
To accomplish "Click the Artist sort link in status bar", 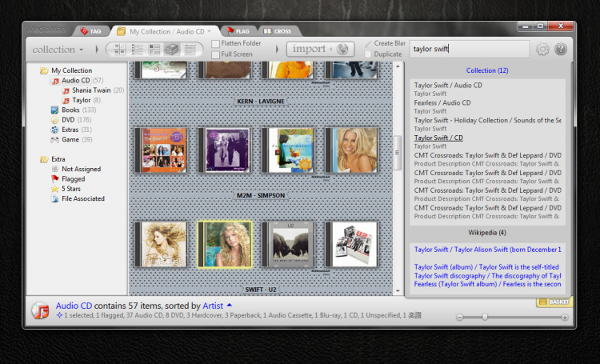I will tap(213, 306).
